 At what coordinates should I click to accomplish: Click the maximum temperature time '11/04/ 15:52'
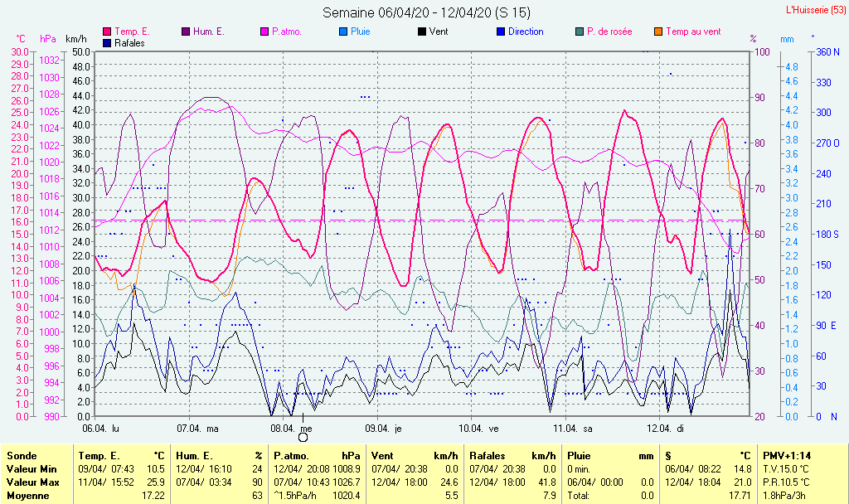pos(106,482)
